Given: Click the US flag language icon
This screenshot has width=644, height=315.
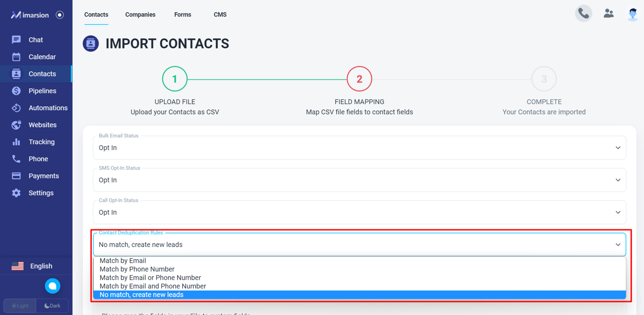Looking at the screenshot, I should click(17, 266).
